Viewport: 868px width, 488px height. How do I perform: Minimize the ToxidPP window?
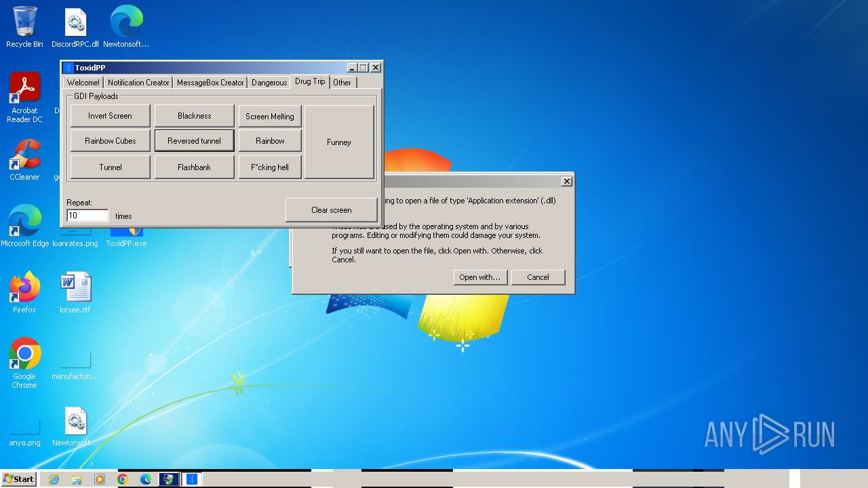[352, 68]
